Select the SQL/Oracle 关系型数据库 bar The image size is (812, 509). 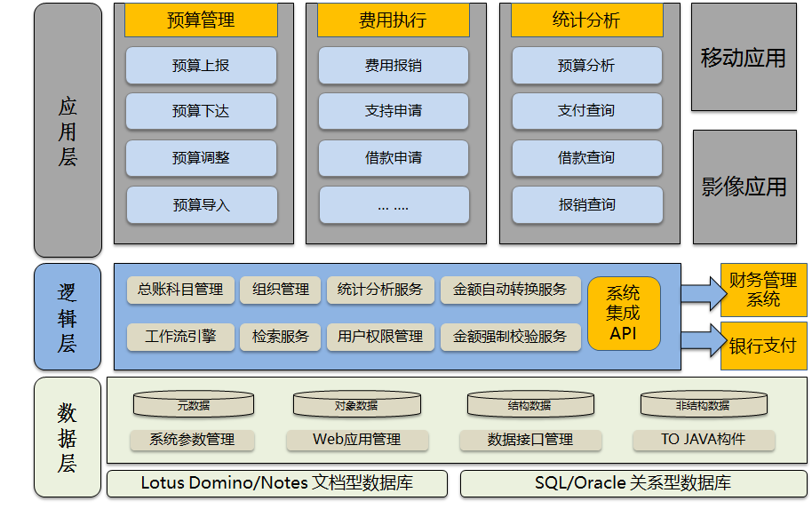[633, 483]
